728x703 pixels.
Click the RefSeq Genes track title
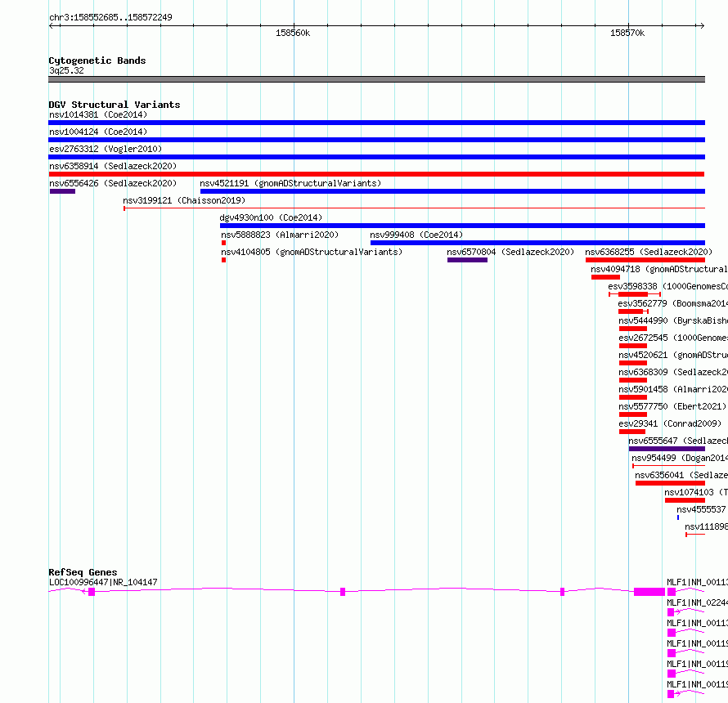(x=83, y=572)
